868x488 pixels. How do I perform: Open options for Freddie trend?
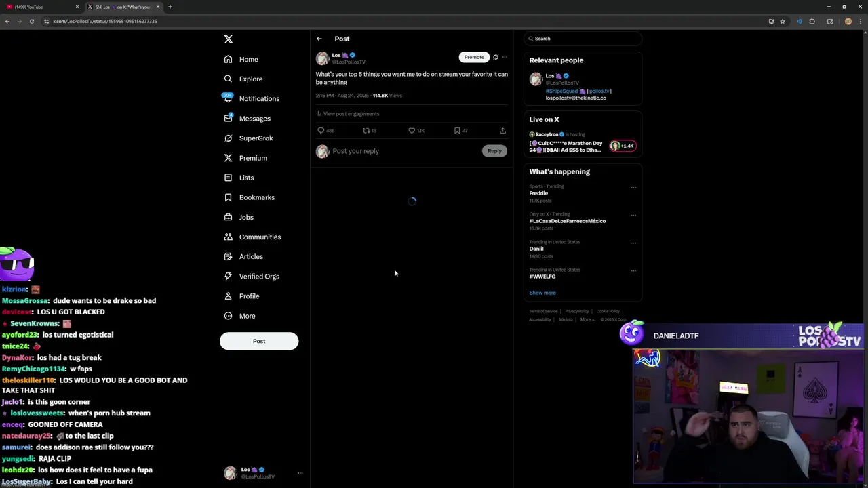coord(633,187)
